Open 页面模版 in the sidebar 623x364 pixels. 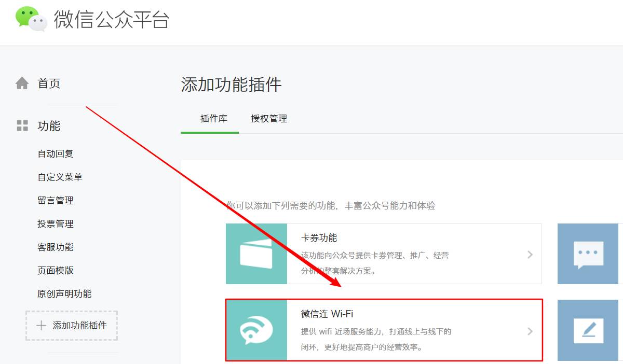pyautogui.click(x=56, y=271)
